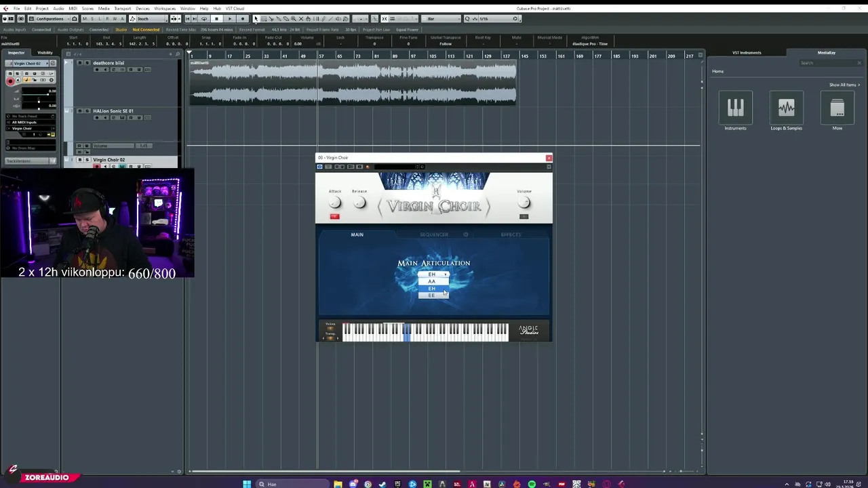Click the Record transport button
This screenshot has height=488, width=868.
pyautogui.click(x=243, y=19)
